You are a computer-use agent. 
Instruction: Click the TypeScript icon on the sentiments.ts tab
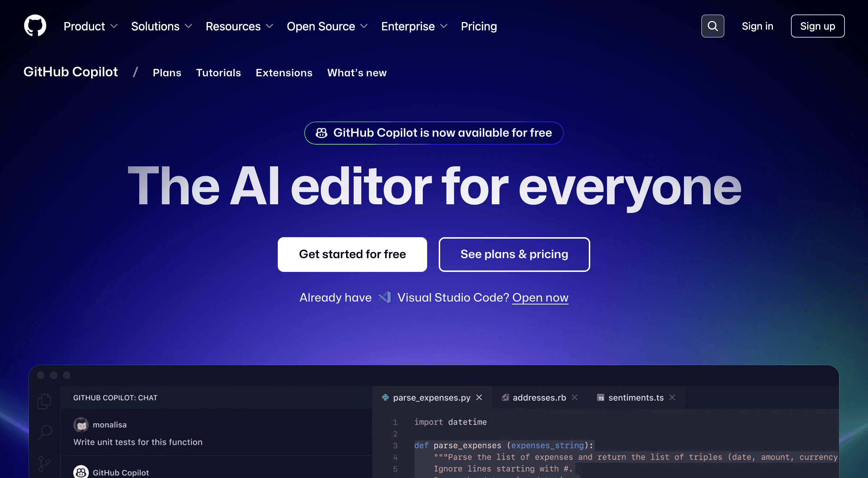tap(601, 397)
